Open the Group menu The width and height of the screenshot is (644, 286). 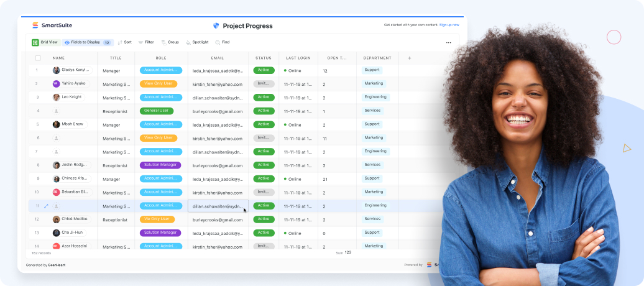click(170, 42)
